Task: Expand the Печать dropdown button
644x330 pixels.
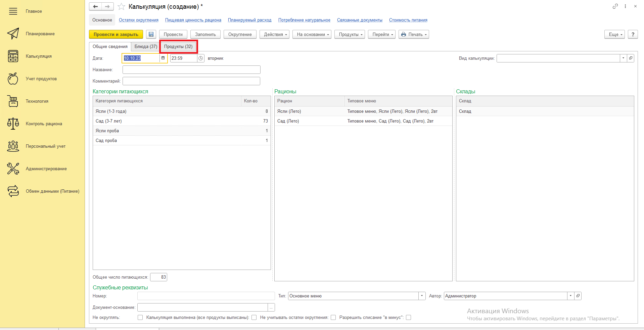Action: (414, 35)
